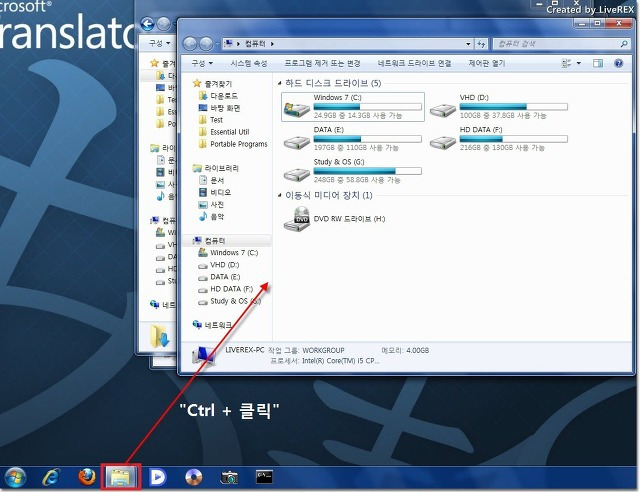This screenshot has height=492, width=640.
Task: Open Portable Programs folder in favorites
Action: point(239,144)
